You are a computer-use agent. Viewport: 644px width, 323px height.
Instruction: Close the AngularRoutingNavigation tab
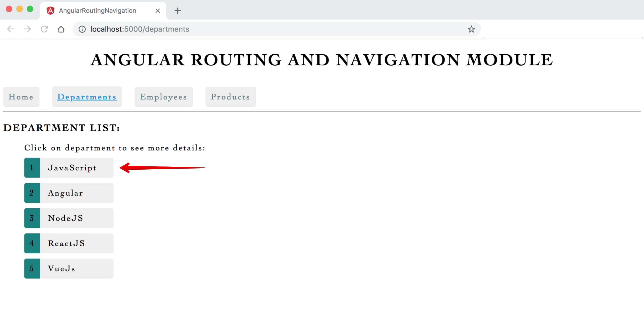click(157, 11)
